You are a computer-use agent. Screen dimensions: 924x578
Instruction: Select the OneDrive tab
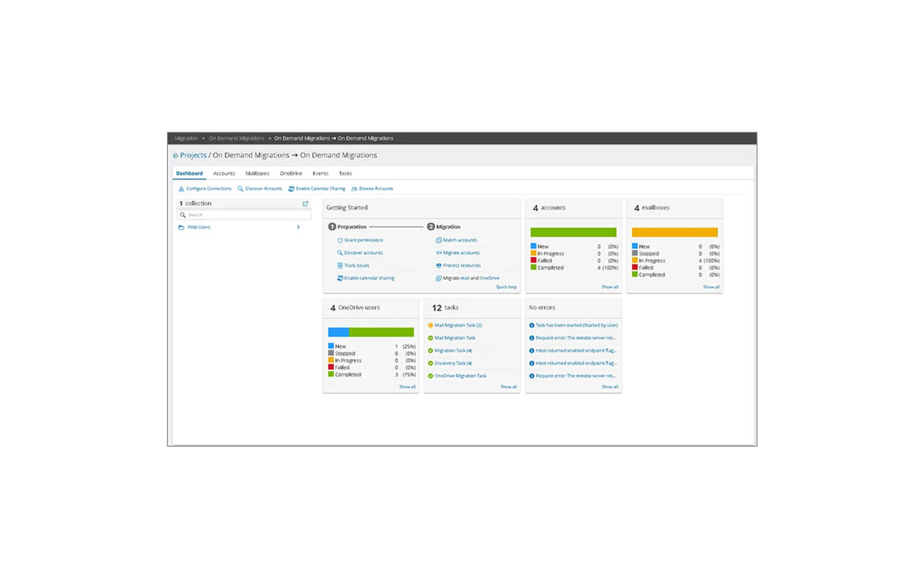tap(291, 173)
